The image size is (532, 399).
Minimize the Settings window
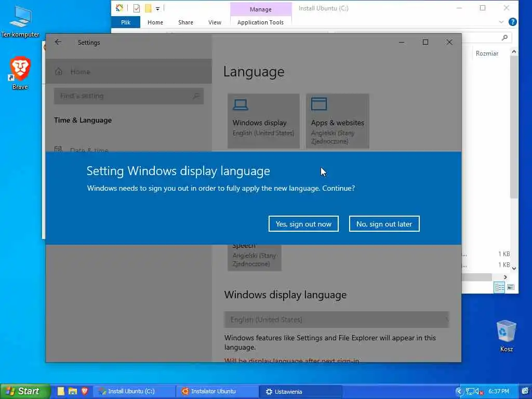pyautogui.click(x=402, y=42)
